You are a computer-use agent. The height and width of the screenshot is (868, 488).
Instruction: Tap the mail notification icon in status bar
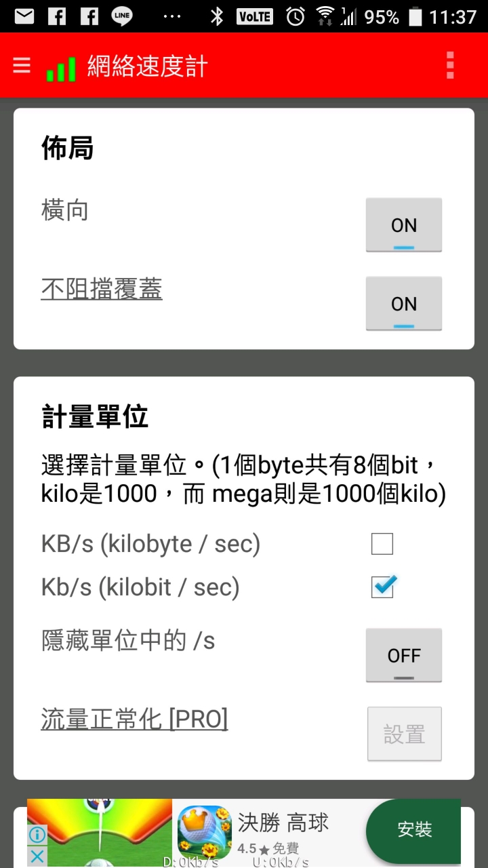tap(24, 16)
